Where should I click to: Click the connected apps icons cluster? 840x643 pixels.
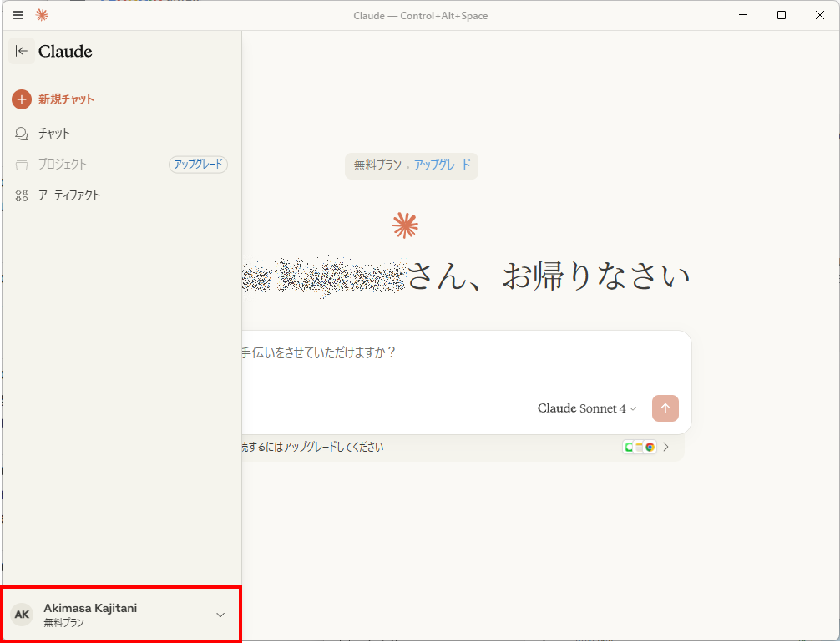[x=640, y=447]
